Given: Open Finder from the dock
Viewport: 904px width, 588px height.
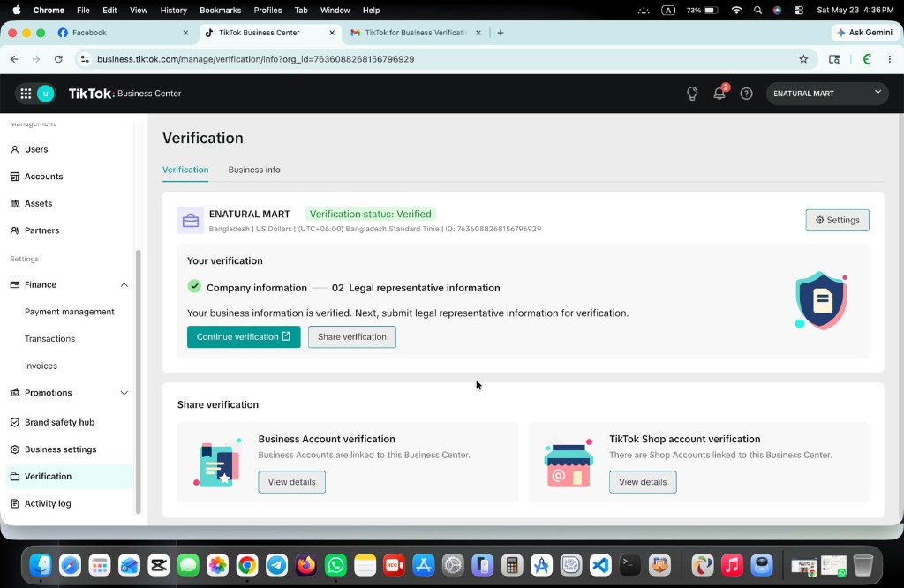Looking at the screenshot, I should pos(41,566).
